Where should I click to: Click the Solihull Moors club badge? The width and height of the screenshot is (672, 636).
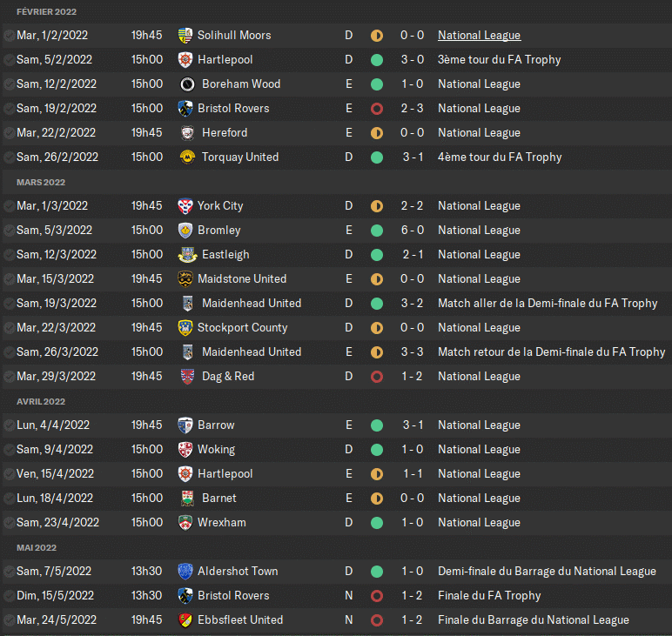tap(185, 36)
